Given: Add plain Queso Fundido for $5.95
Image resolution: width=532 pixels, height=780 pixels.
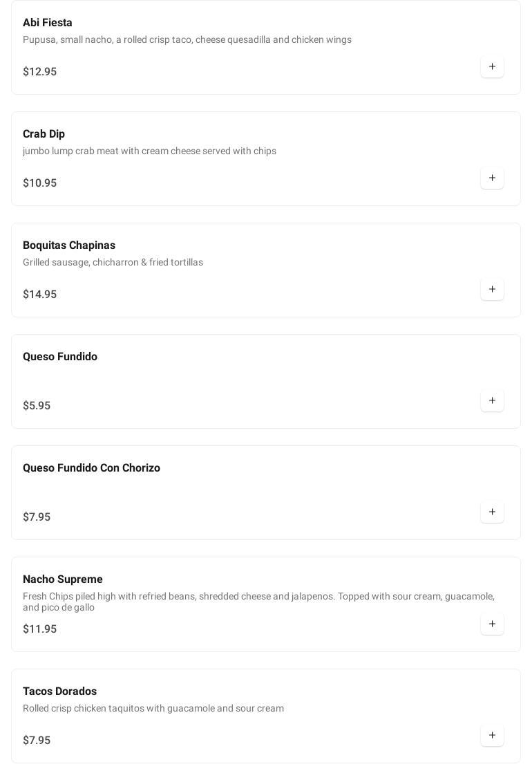Looking at the screenshot, I should click(x=492, y=401).
